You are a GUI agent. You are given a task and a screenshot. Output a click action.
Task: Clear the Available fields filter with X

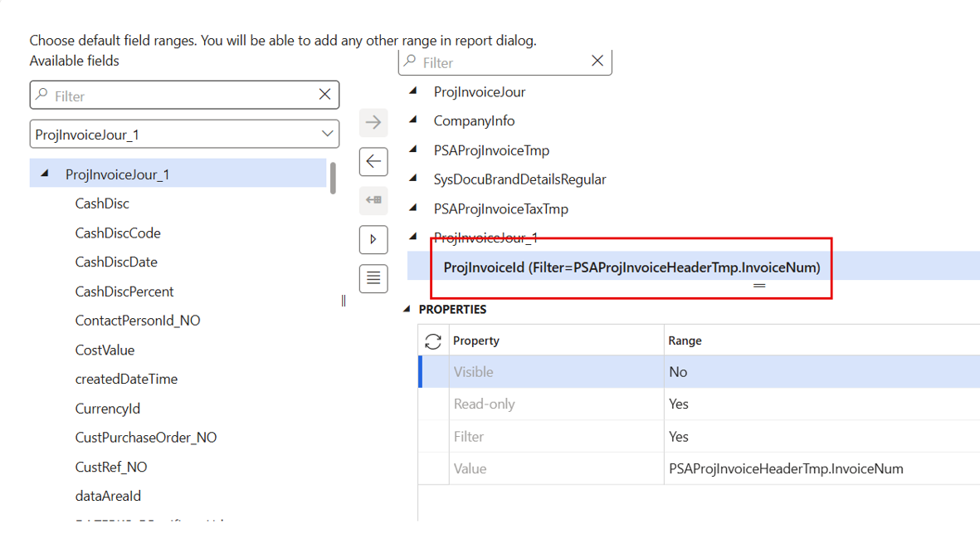click(x=324, y=95)
